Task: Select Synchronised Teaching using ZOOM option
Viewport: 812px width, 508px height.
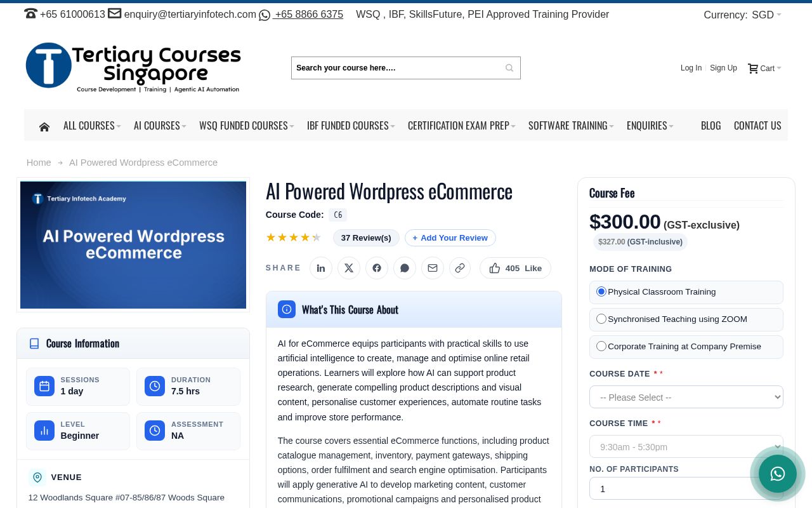Action: click(x=686, y=319)
